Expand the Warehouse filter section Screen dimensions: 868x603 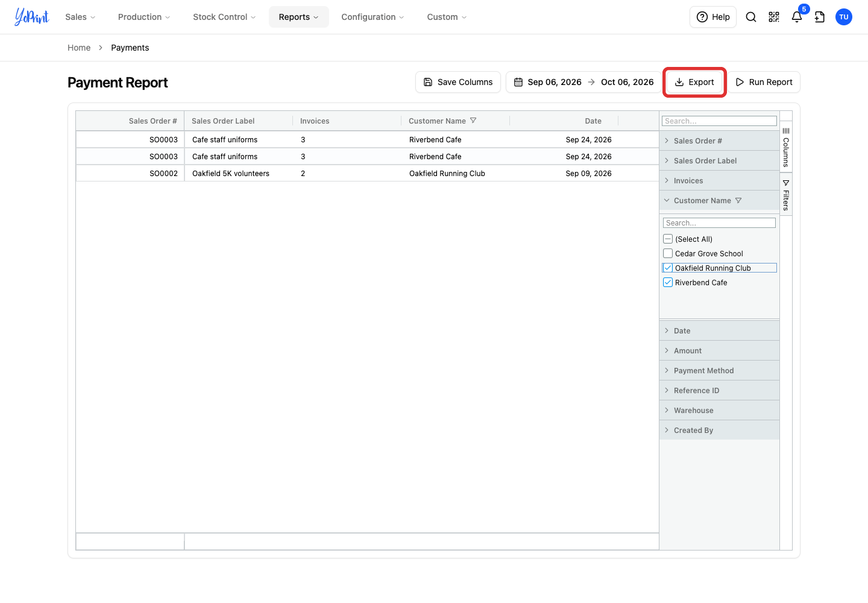click(x=719, y=410)
